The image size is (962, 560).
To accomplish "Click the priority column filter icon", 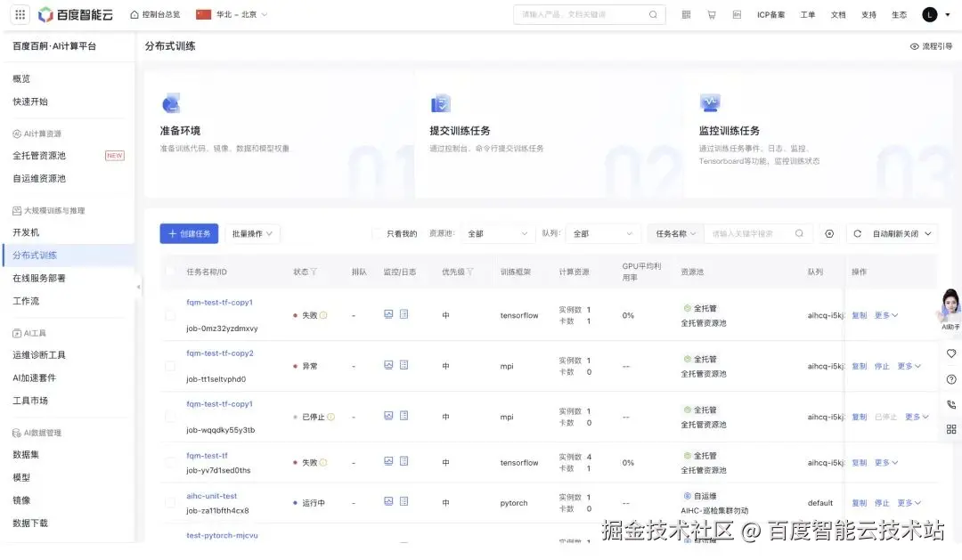I will [470, 272].
